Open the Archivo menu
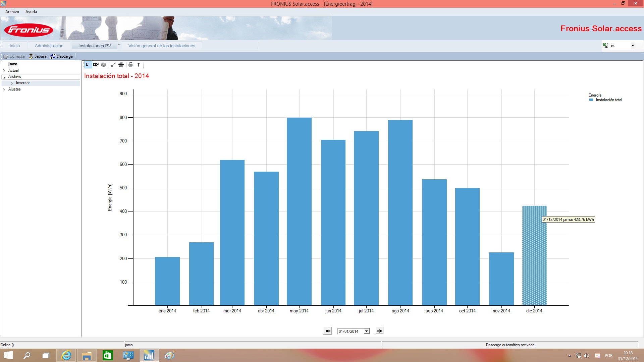The height and width of the screenshot is (362, 644). 12,12
